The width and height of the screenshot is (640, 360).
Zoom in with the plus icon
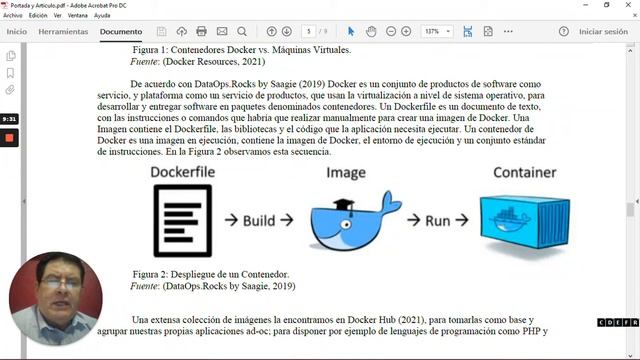(406, 31)
